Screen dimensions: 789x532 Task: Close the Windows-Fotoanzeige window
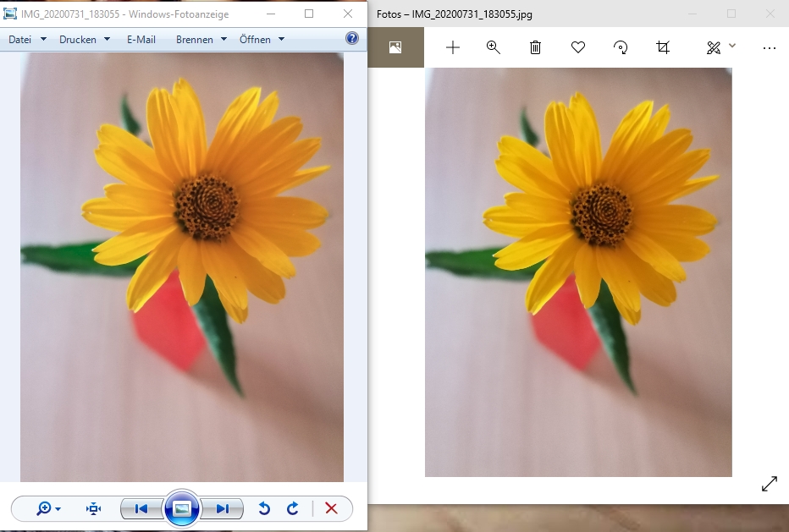click(348, 14)
